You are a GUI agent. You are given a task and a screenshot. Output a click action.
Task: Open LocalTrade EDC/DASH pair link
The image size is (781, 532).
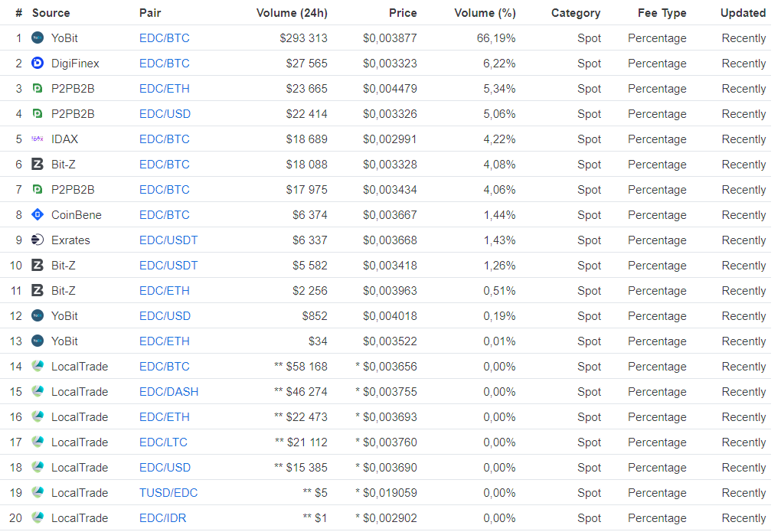click(x=169, y=392)
